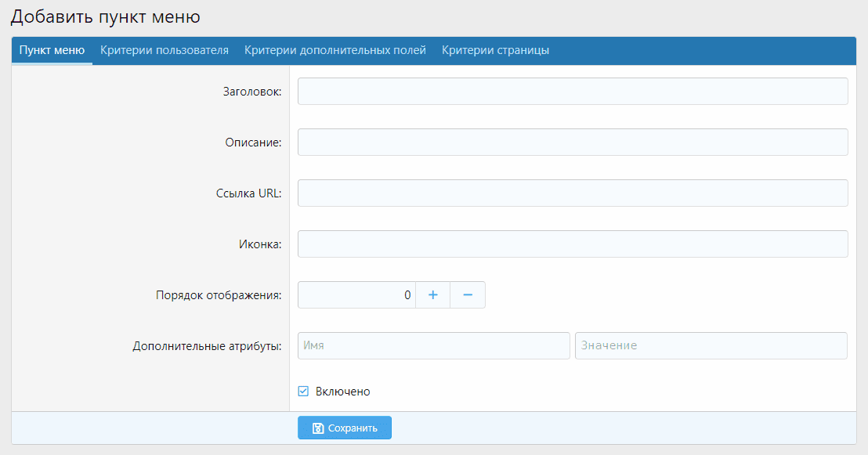868x455 pixels.
Task: Click inside the Описание input field
Action: click(x=573, y=142)
